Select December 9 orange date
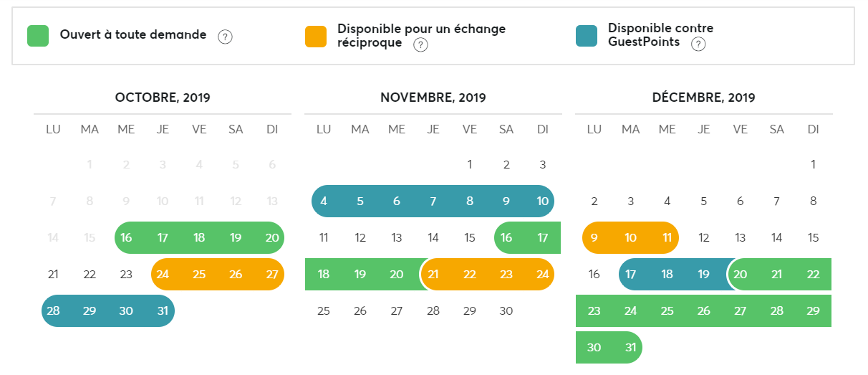This screenshot has width=868, height=375. coord(594,238)
